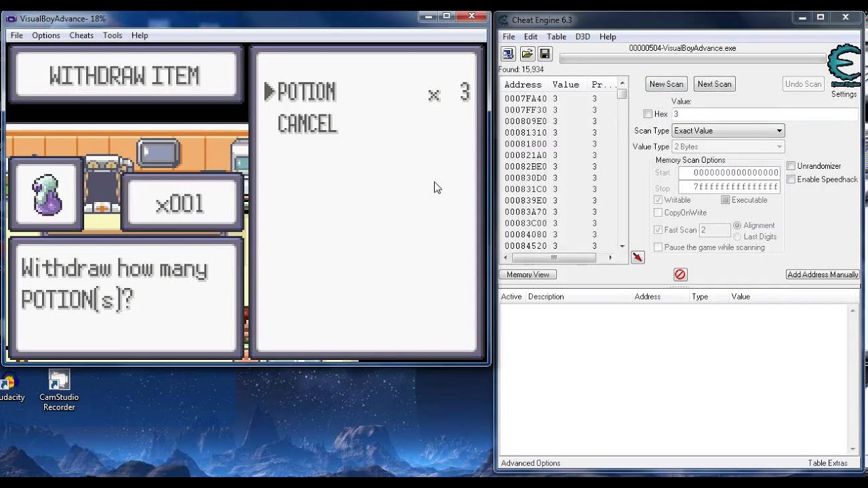
Task: Select the Last Digits radio button
Action: click(x=737, y=237)
